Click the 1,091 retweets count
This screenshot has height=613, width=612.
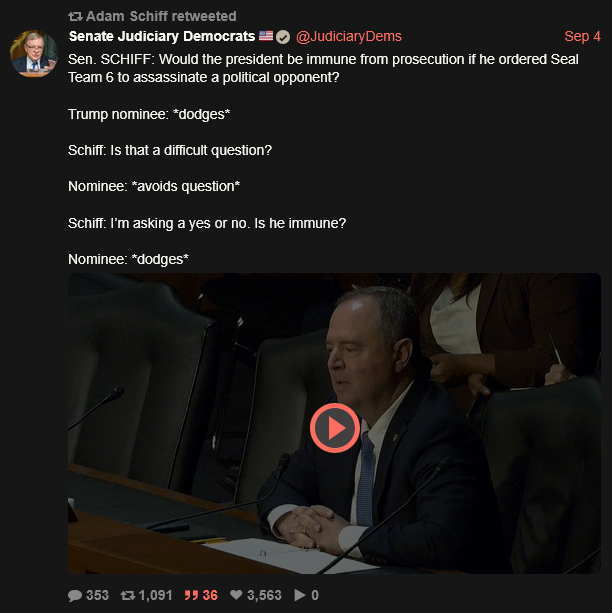155,595
